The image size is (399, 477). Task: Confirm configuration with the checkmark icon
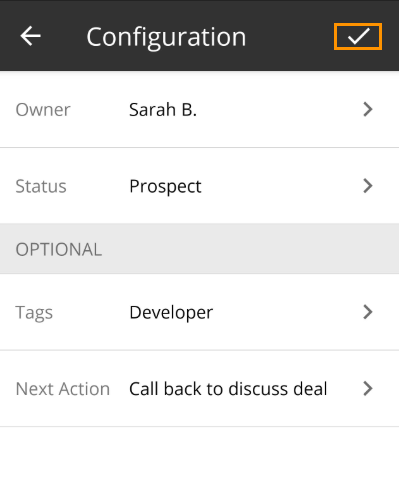point(358,36)
